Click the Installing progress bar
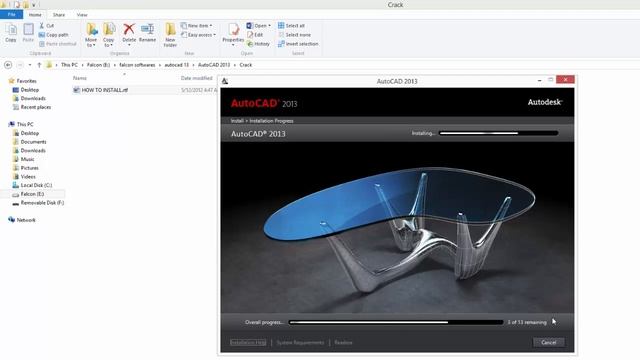 498,133
